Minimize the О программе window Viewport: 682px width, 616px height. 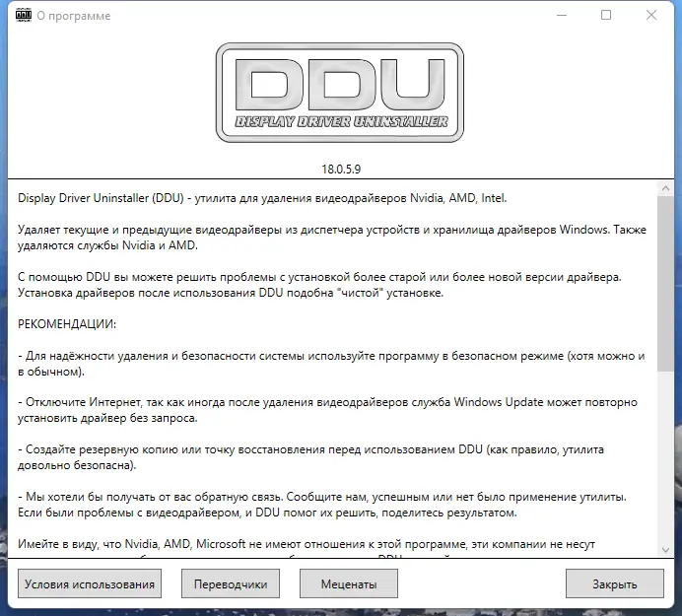(x=562, y=15)
